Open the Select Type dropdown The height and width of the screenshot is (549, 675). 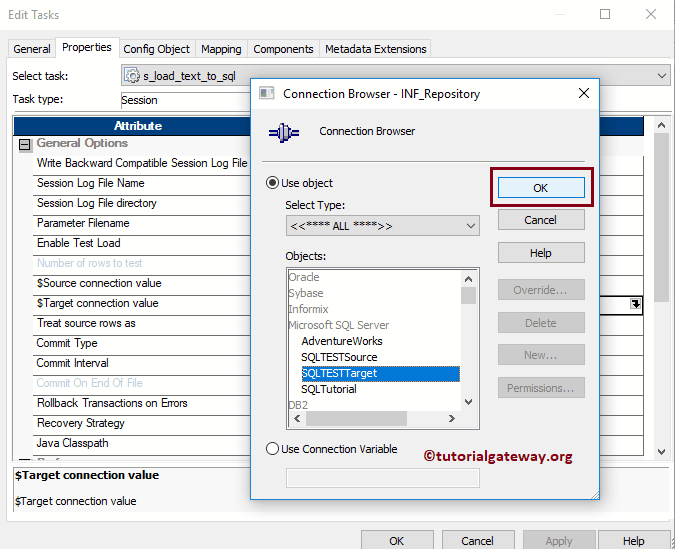(383, 226)
